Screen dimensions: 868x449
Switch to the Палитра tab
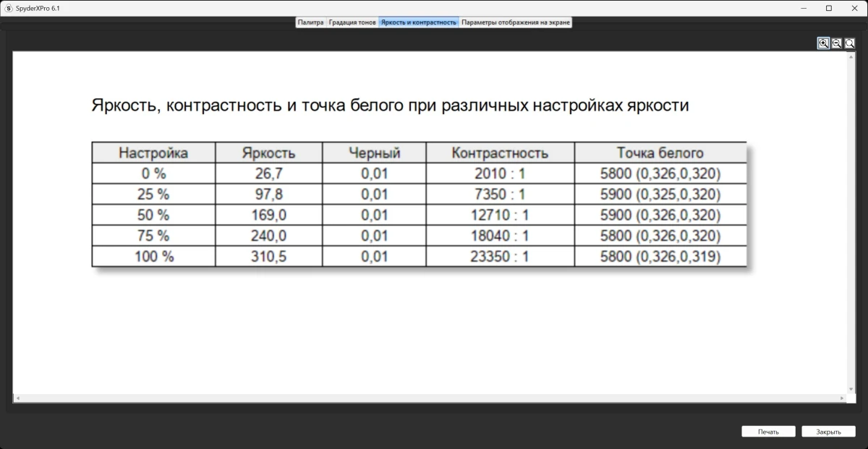[310, 22]
